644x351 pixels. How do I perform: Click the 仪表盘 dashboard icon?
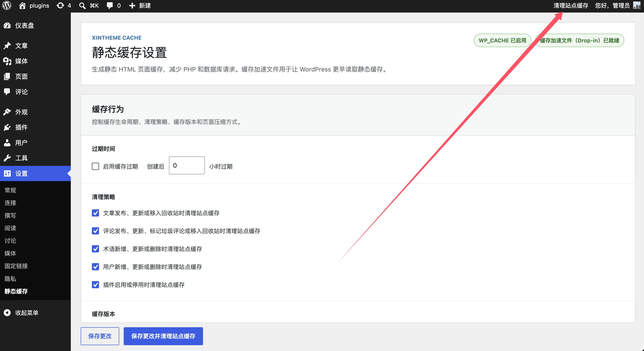[x=7, y=25]
